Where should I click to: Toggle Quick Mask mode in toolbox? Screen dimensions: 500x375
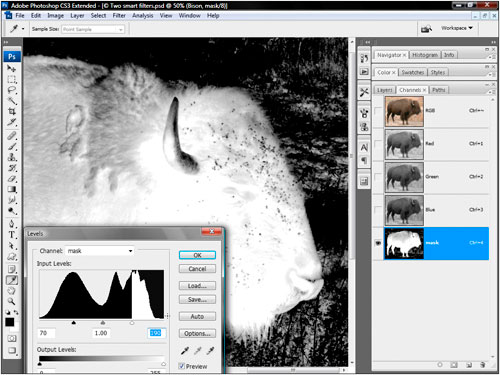pyautogui.click(x=12, y=338)
